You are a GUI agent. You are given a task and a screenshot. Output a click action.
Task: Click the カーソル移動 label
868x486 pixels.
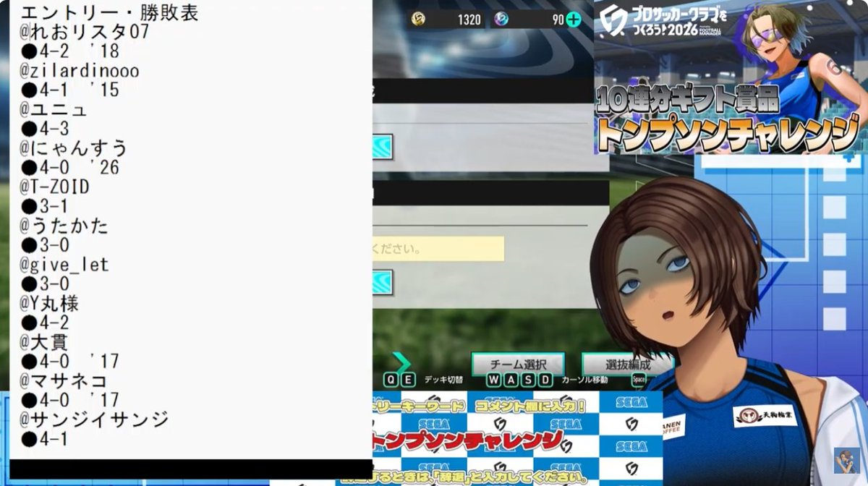click(584, 380)
